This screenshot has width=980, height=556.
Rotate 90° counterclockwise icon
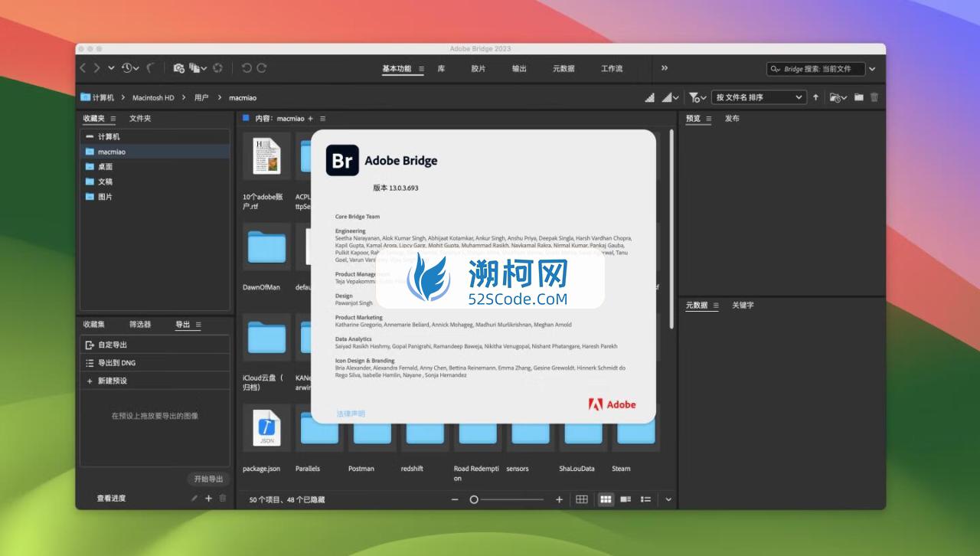click(x=247, y=68)
